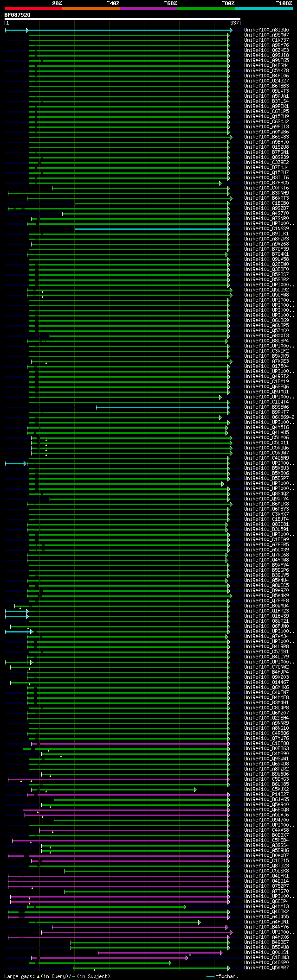Open hit UniRef100_A0MWB6
297x980 pixels.
pos(266,132)
